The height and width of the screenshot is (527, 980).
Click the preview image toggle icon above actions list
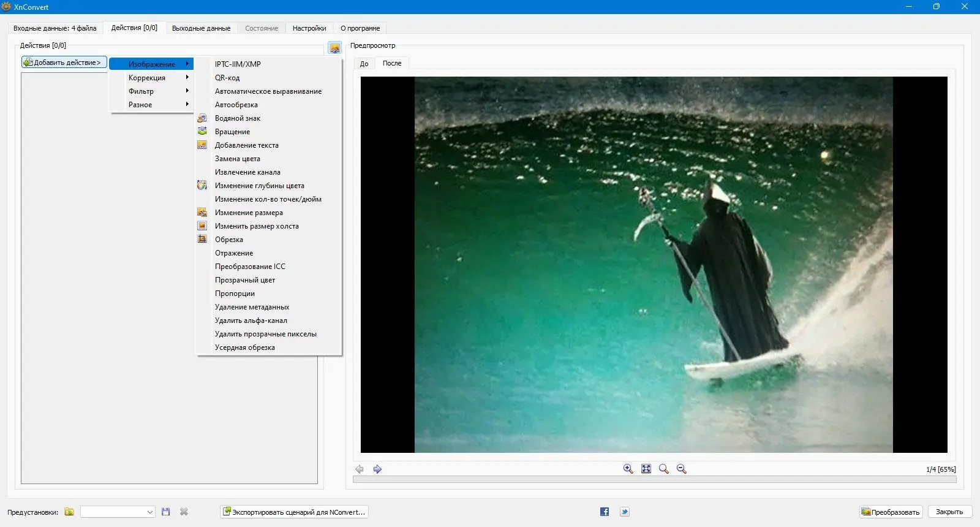[x=335, y=48]
